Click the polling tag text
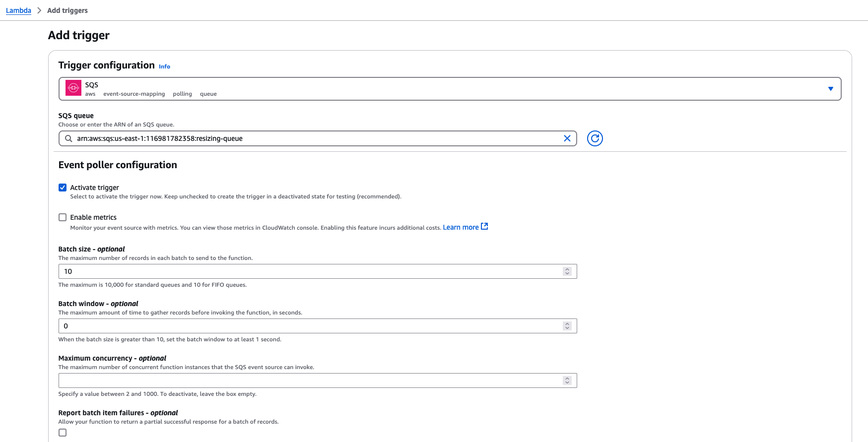 [182, 94]
